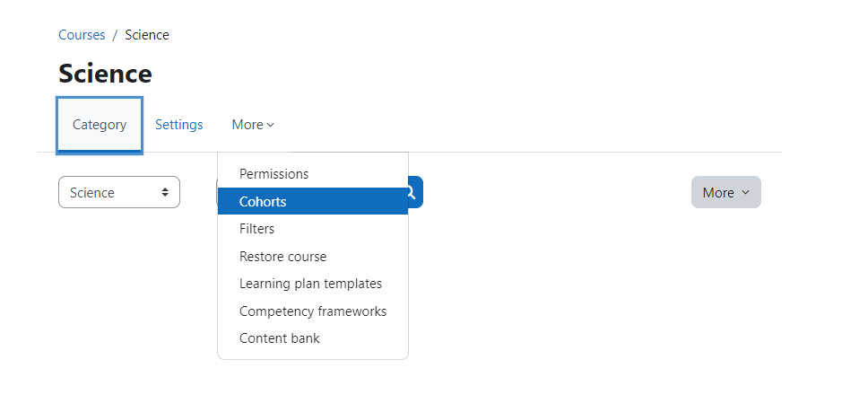
Task: Click the chevron beside the More tab
Action: pyautogui.click(x=270, y=126)
